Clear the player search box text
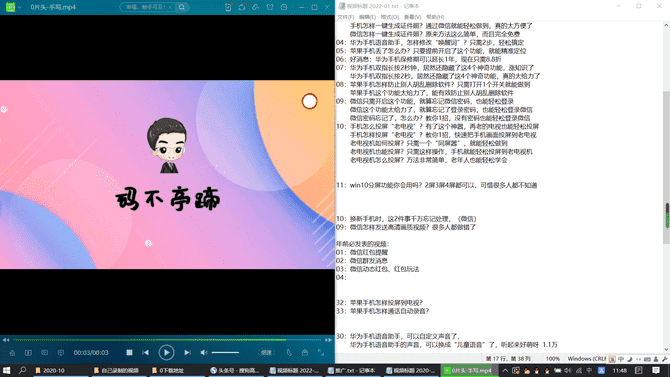The image size is (670, 377). [x=170, y=7]
